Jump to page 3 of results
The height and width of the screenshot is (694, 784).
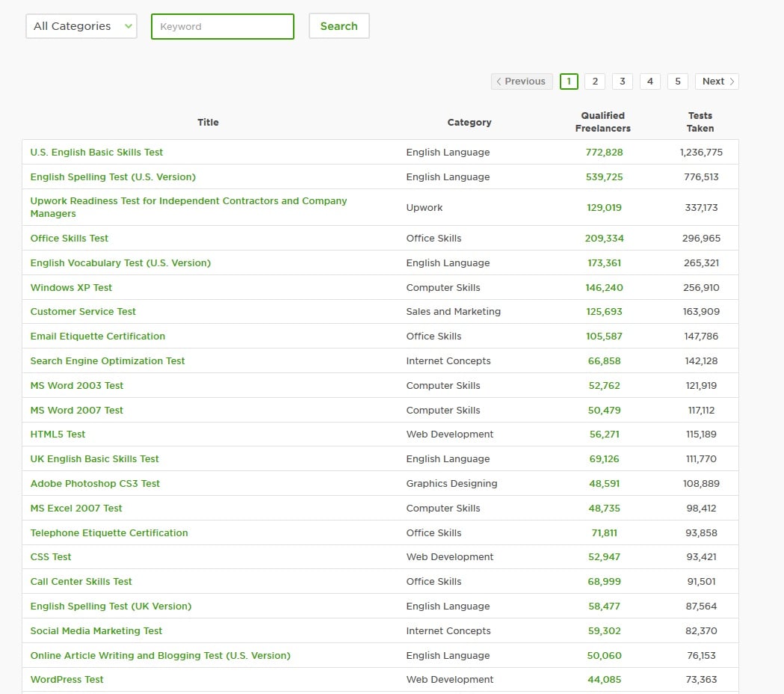pyautogui.click(x=623, y=82)
